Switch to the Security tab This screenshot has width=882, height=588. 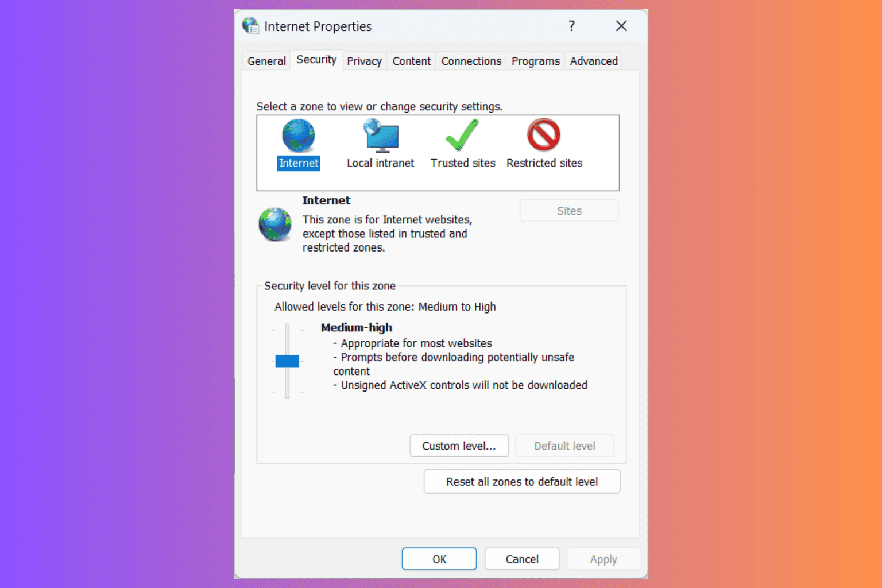[316, 60]
